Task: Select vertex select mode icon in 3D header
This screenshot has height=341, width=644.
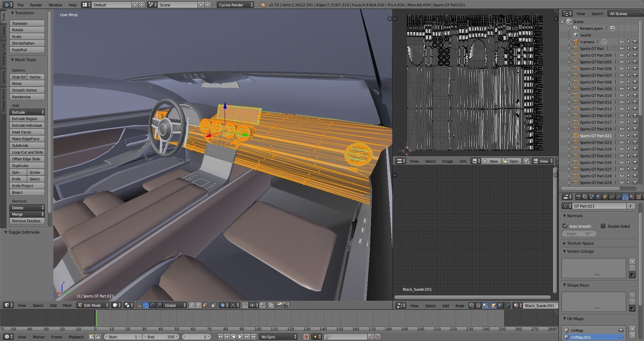Action: point(192,305)
